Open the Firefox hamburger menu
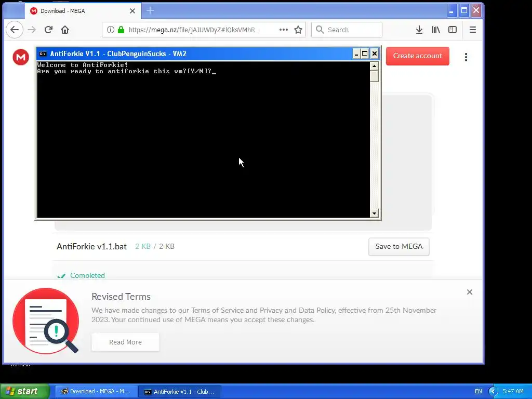Image resolution: width=532 pixels, height=399 pixels. coord(473,30)
